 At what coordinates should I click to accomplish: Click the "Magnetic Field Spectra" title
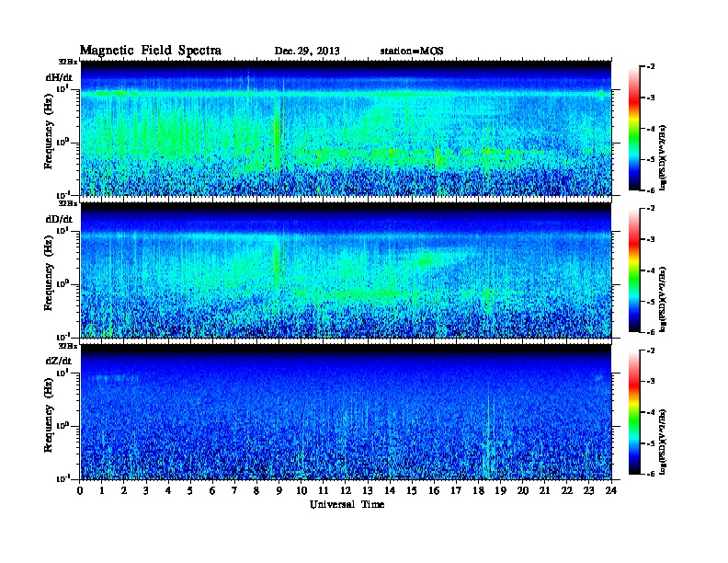(151, 51)
